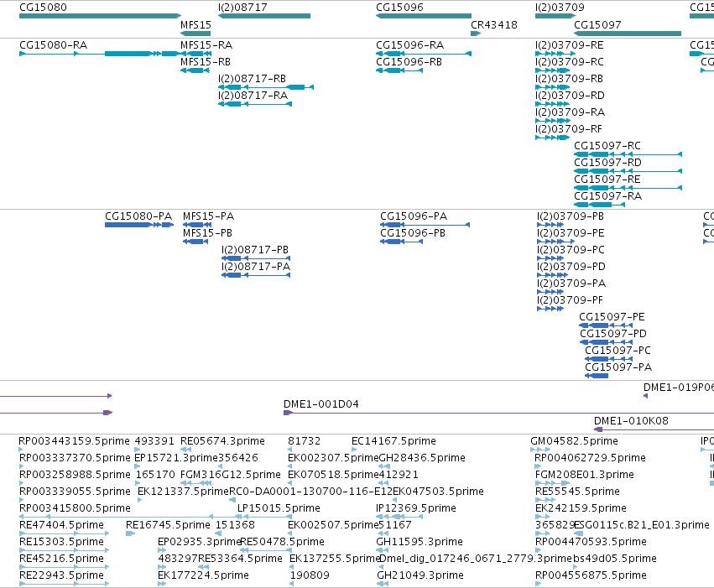This screenshot has width=714, height=588.
Task: Click the IP12369.5prime EST label
Action: click(416, 508)
